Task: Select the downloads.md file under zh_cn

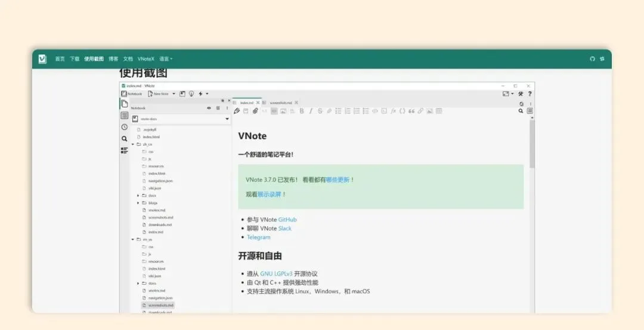Action: [x=157, y=225]
